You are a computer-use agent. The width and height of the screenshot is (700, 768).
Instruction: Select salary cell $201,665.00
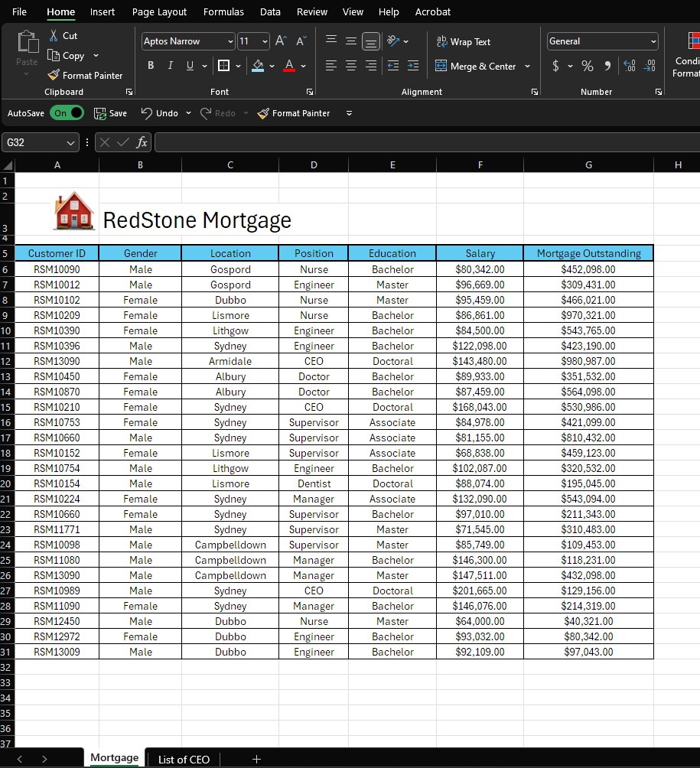coord(480,591)
